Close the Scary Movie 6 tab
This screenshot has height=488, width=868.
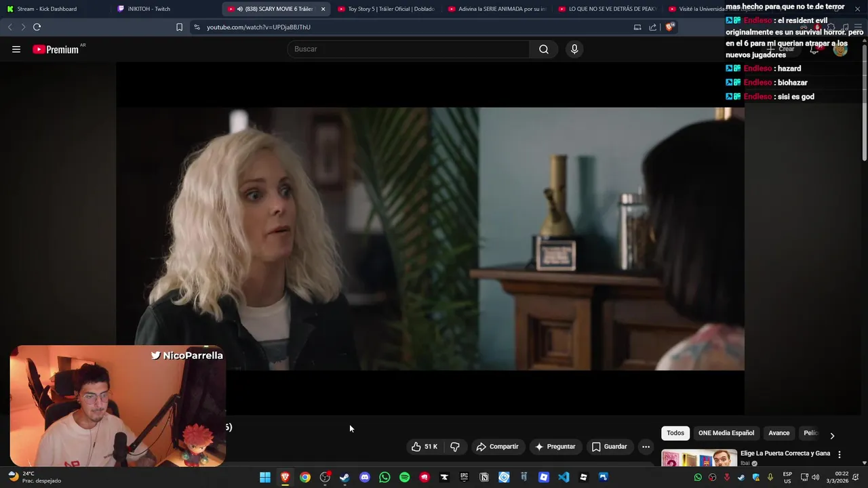tap(323, 9)
